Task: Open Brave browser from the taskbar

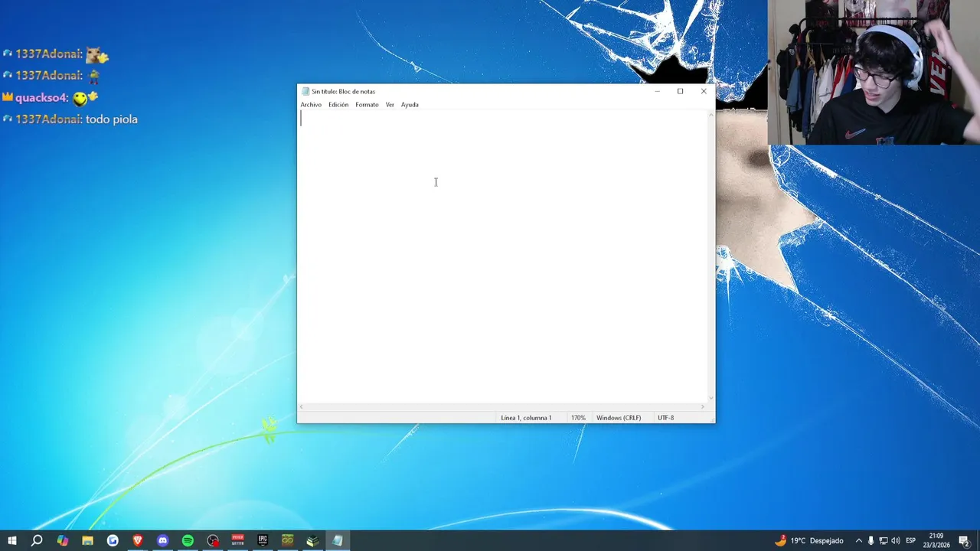Action: tap(138, 541)
